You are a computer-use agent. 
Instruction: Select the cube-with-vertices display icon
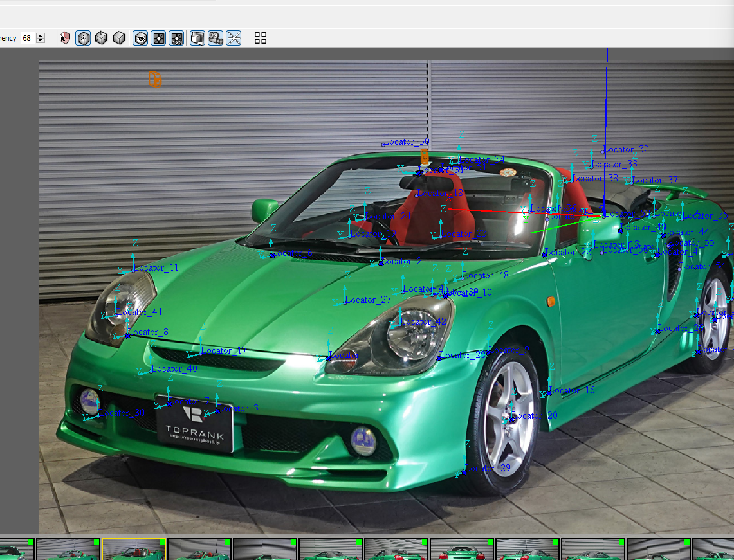pyautogui.click(x=101, y=39)
